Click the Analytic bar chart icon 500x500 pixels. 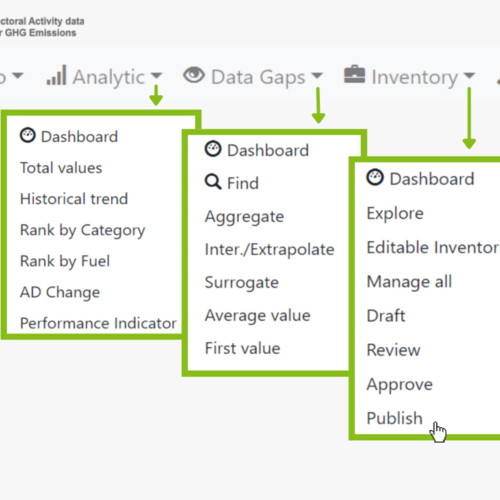tap(56, 75)
